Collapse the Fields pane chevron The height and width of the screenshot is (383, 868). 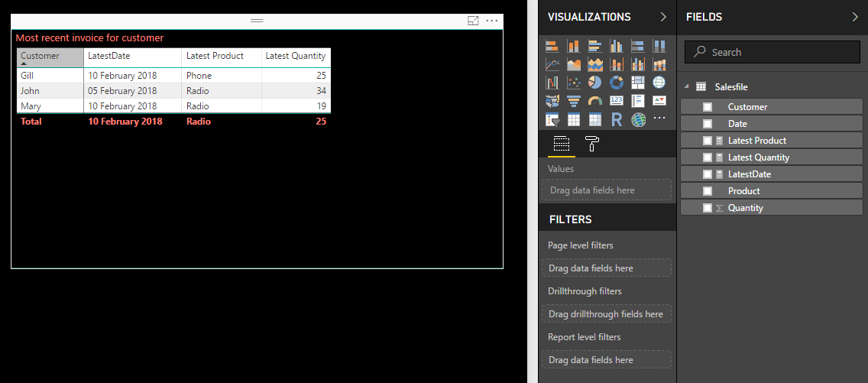click(x=855, y=17)
